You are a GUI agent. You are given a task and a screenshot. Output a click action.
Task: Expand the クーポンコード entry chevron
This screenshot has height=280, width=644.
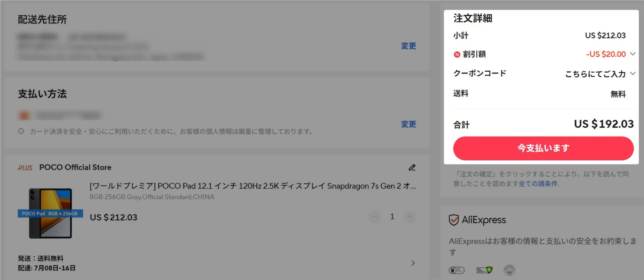tap(633, 73)
